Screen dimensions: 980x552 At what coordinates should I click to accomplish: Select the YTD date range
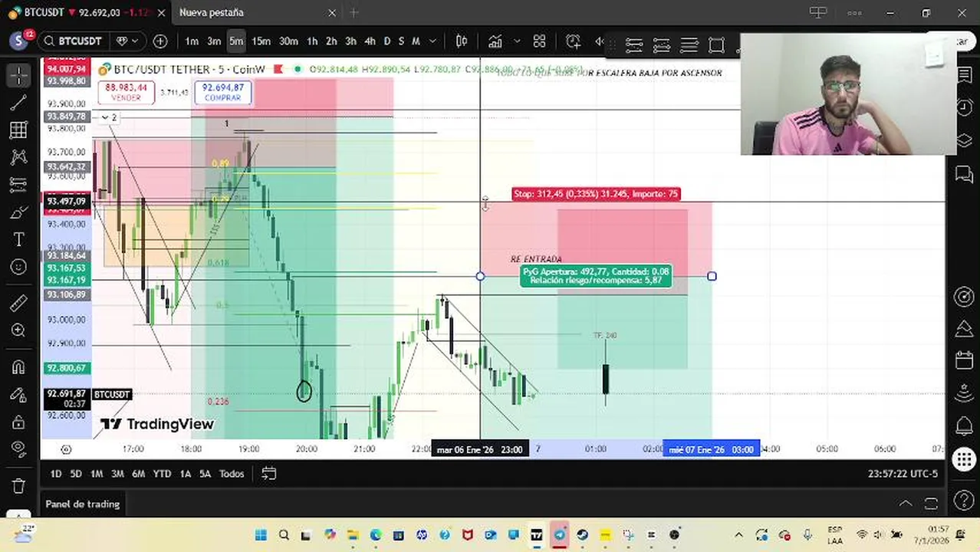pos(162,474)
